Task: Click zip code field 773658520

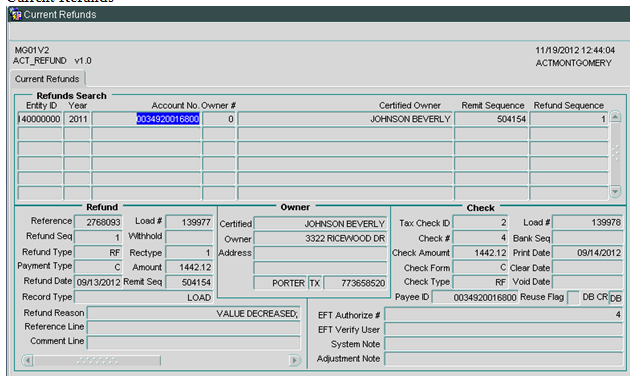Action: pyautogui.click(x=355, y=283)
